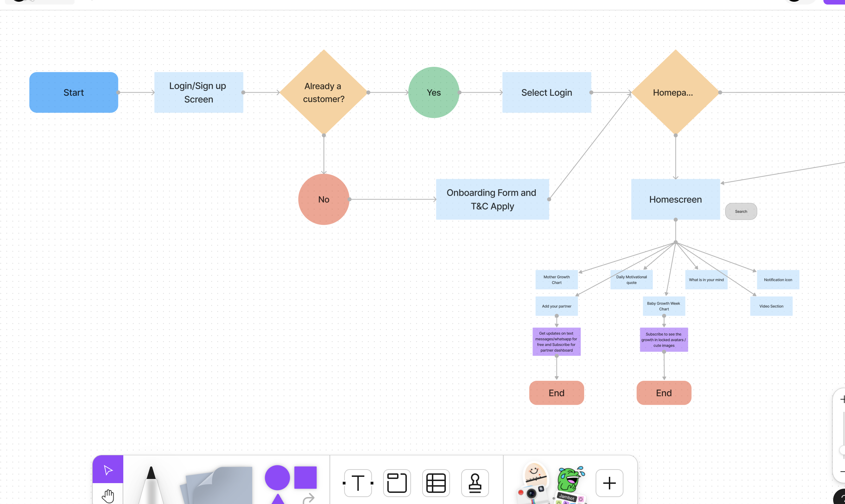Insert a table with Table tool
Viewport: 845px width, 504px height.
[436, 483]
